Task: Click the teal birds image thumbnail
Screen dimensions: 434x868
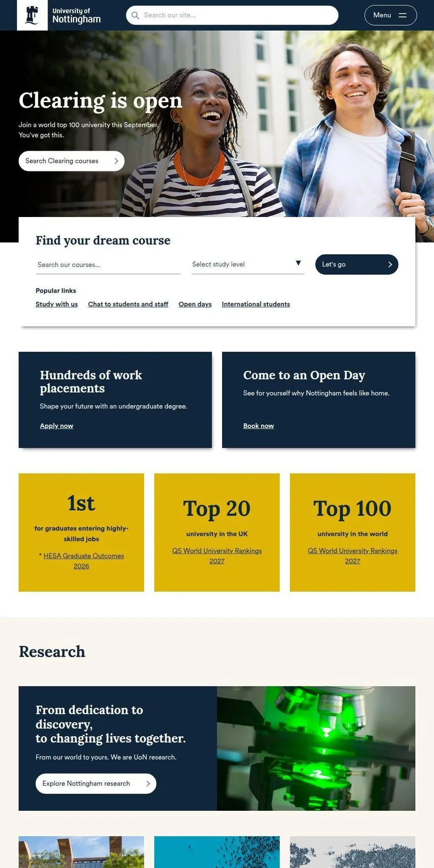Action: coord(217,852)
